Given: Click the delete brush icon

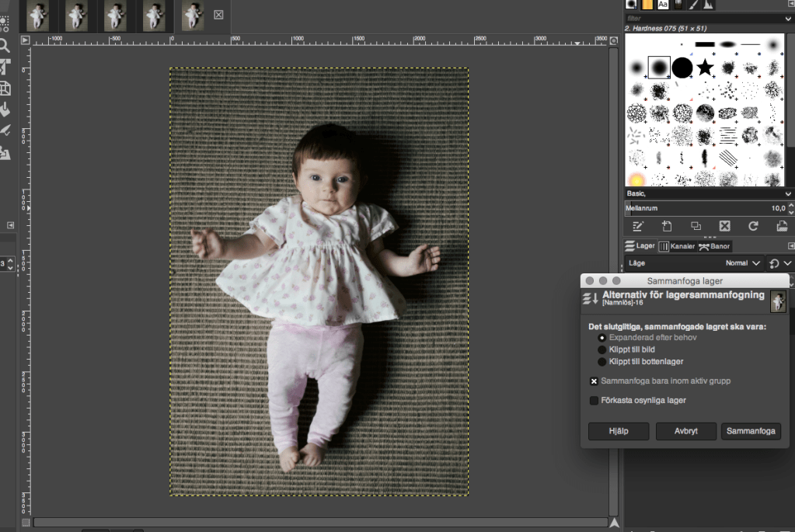Looking at the screenshot, I should pos(724,226).
